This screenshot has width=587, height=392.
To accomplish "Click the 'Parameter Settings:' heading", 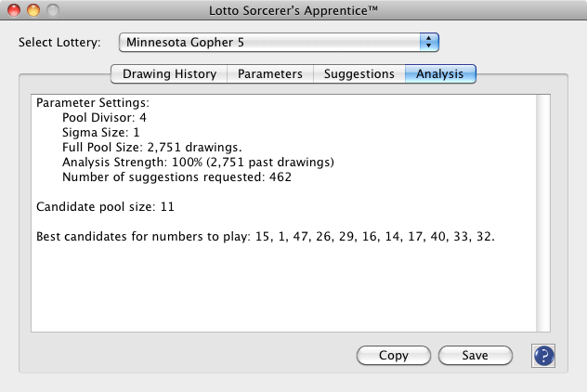I will pos(93,102).
